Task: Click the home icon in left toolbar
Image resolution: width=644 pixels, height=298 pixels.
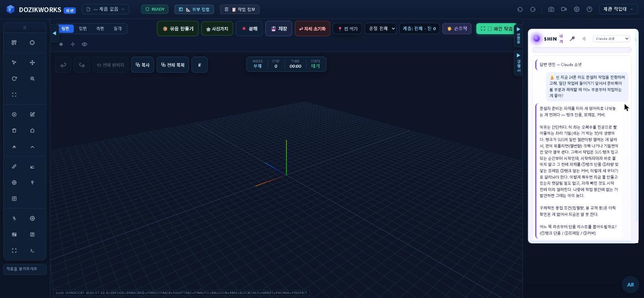Action: tap(32, 131)
